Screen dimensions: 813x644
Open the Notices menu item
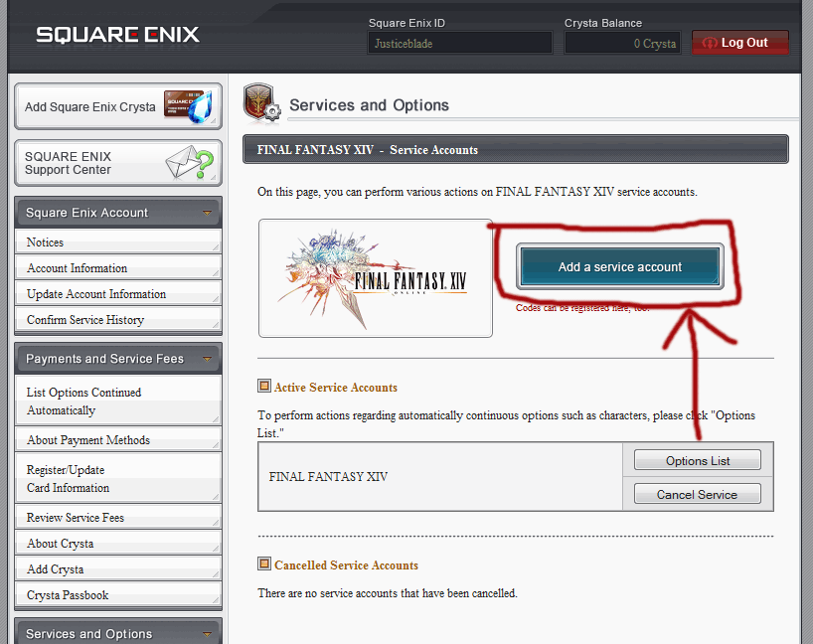click(46, 242)
